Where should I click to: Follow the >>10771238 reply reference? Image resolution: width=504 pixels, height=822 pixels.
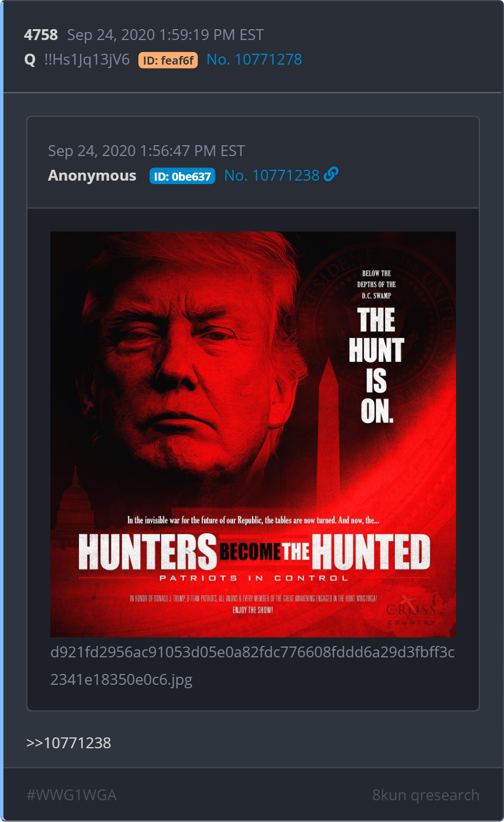pos(69,743)
